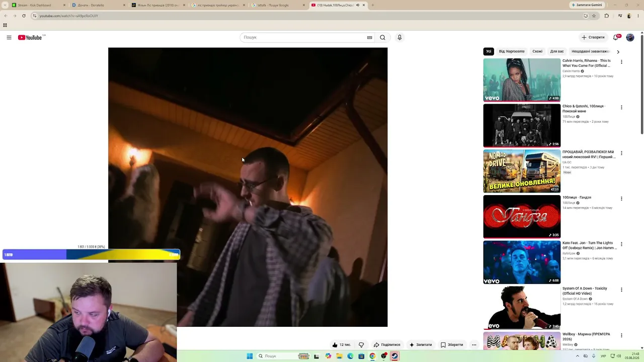
Task: Open the Calvin Harris, Rihanna video title
Action: (x=587, y=63)
